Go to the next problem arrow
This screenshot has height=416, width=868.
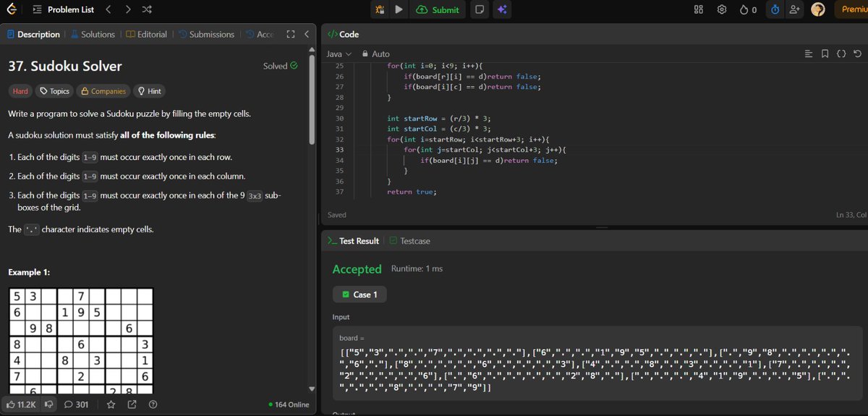click(128, 9)
